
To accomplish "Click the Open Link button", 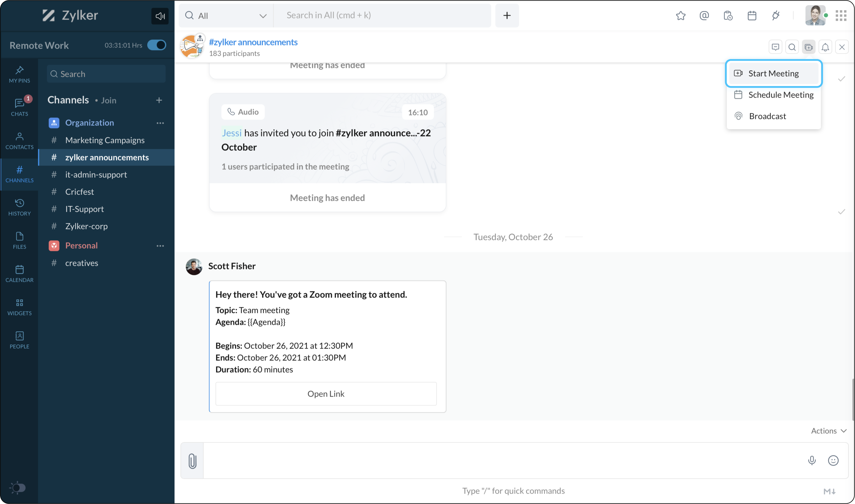I will (326, 394).
